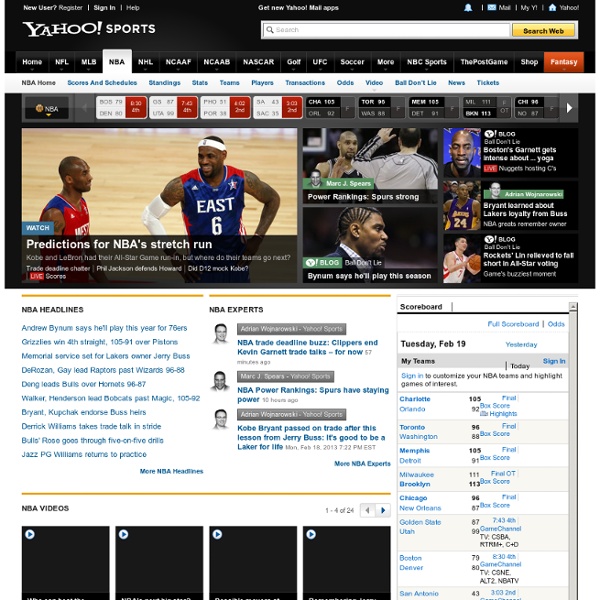Go to previous NBA videos page
The image size is (600, 600).
coord(367,510)
